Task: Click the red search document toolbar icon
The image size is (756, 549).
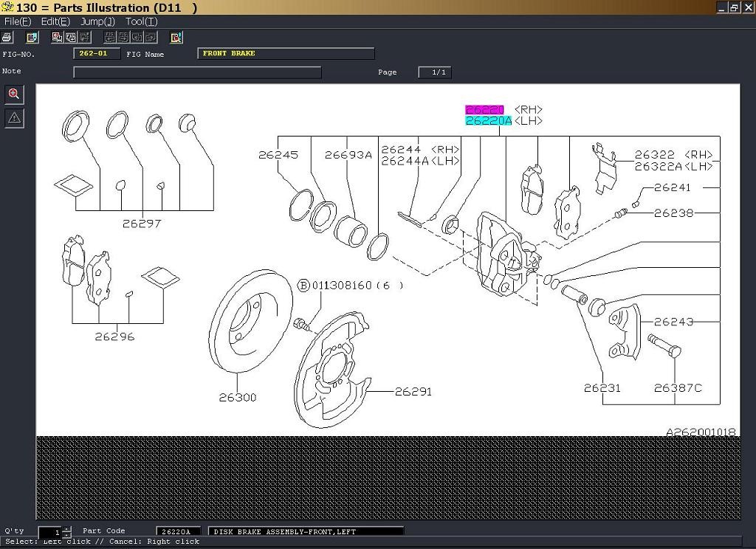Action: pyautogui.click(x=176, y=37)
